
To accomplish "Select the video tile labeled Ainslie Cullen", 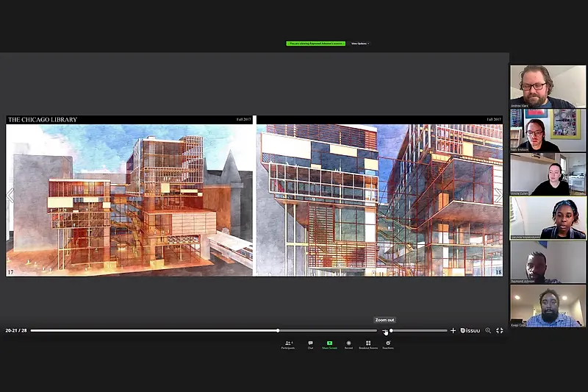I will [x=548, y=174].
